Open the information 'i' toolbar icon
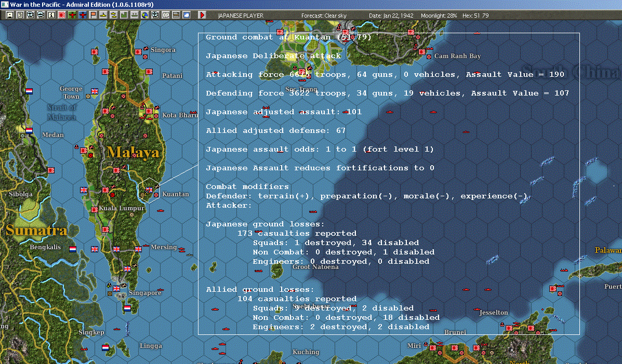 pos(51,15)
